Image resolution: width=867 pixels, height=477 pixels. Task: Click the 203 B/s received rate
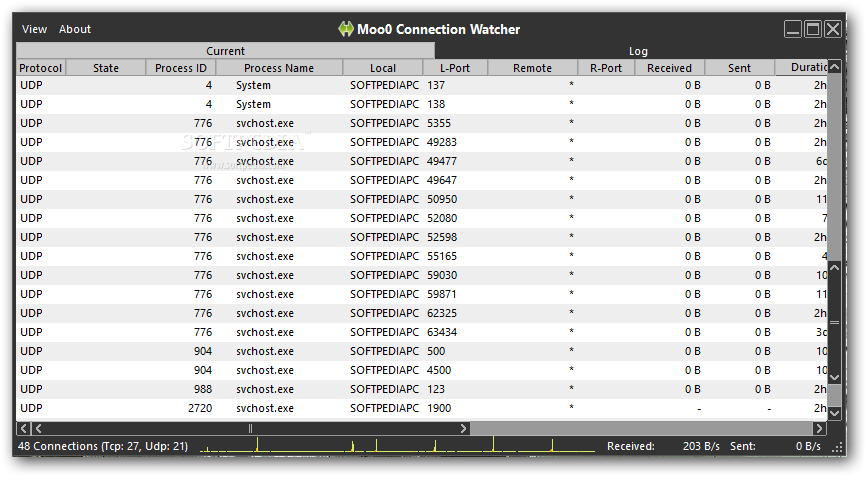point(701,446)
